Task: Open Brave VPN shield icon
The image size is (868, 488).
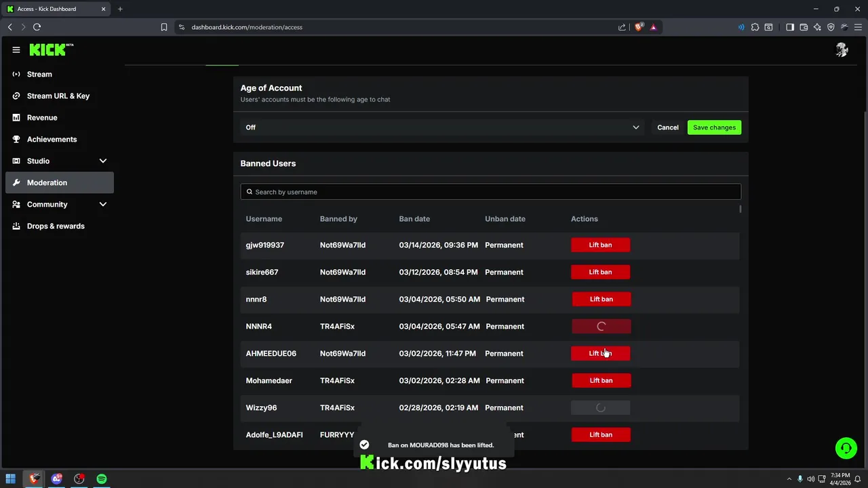Action: coord(831,27)
